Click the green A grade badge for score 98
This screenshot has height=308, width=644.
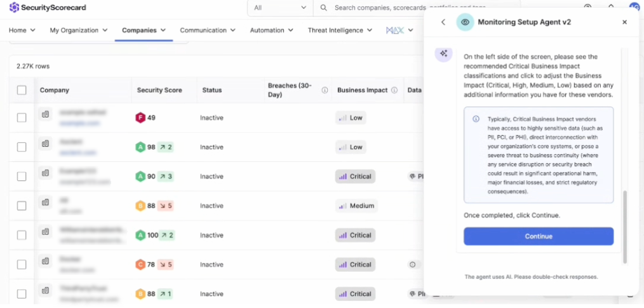[140, 147]
